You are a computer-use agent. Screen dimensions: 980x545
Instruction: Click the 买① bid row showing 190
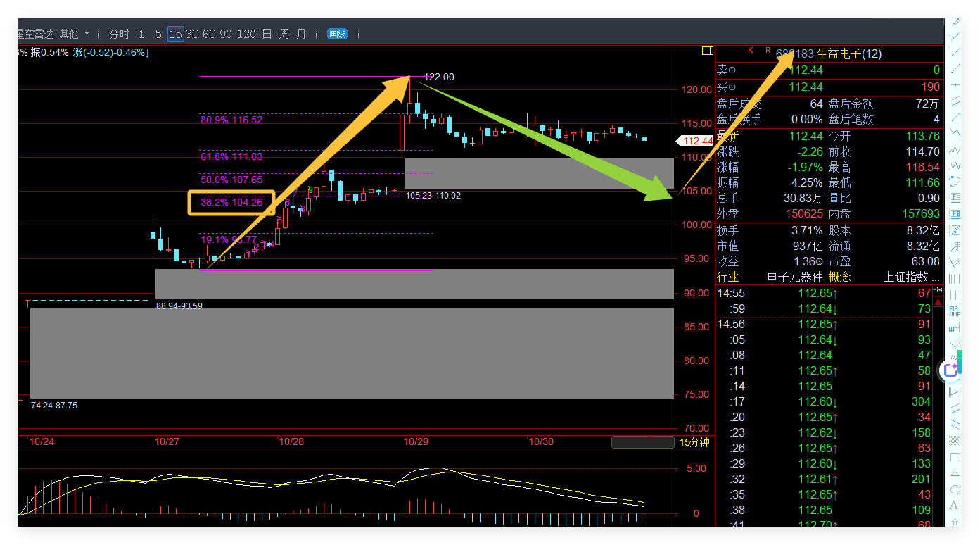coord(829,87)
